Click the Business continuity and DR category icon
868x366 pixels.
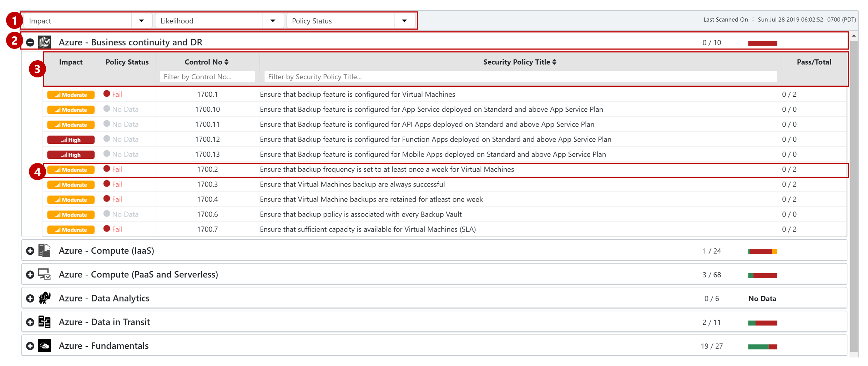45,42
